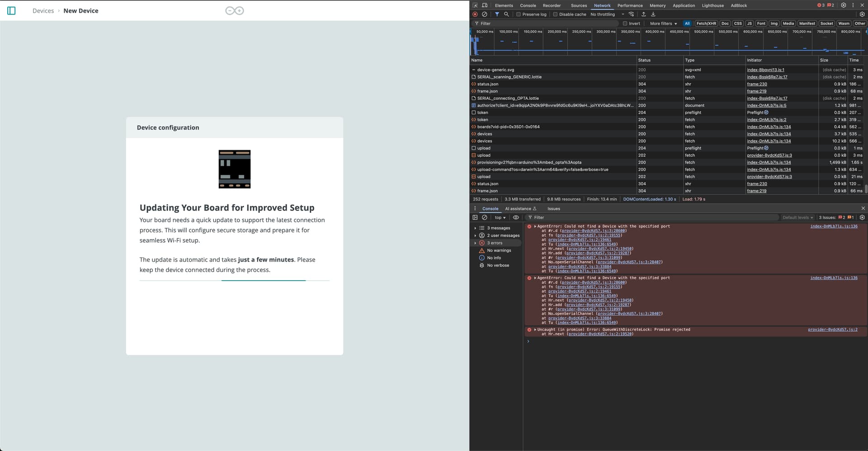Enable the Disable cache checkbox

click(x=555, y=14)
